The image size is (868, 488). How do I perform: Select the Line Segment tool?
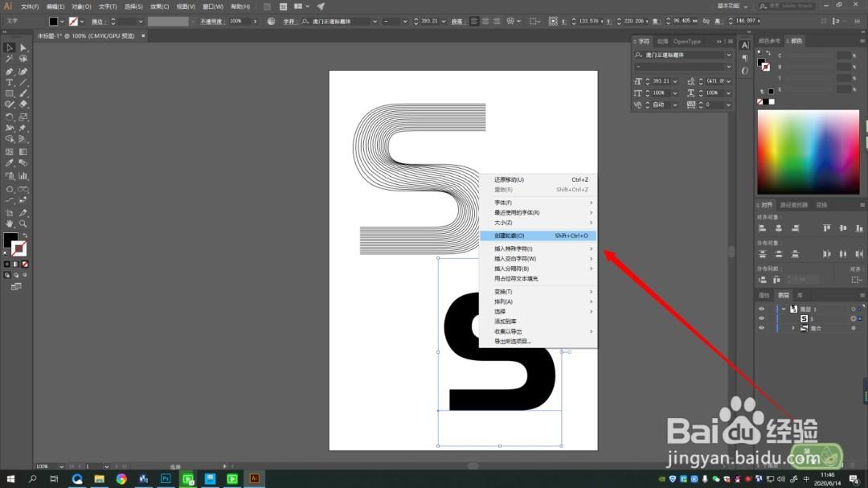(x=23, y=83)
